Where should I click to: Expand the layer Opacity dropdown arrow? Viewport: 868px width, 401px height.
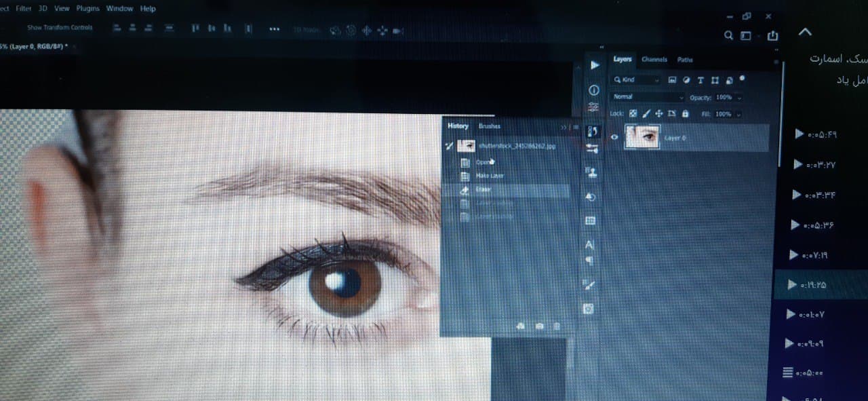pyautogui.click(x=739, y=98)
